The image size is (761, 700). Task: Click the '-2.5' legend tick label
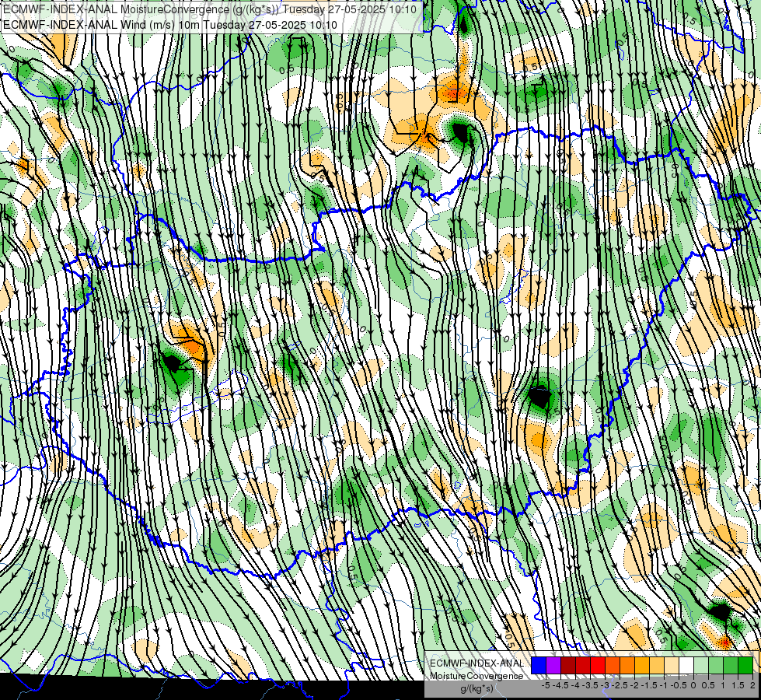pos(620,685)
